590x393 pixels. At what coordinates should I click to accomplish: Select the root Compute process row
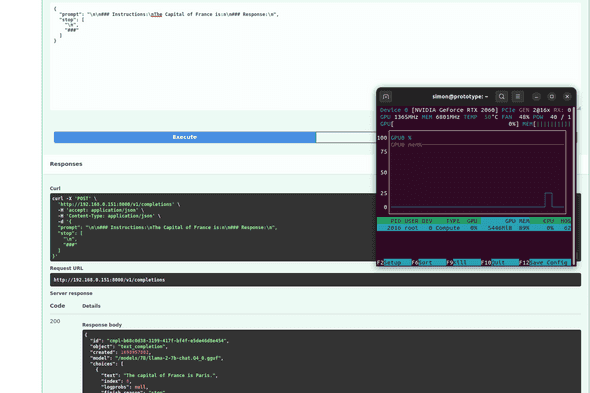(x=474, y=228)
